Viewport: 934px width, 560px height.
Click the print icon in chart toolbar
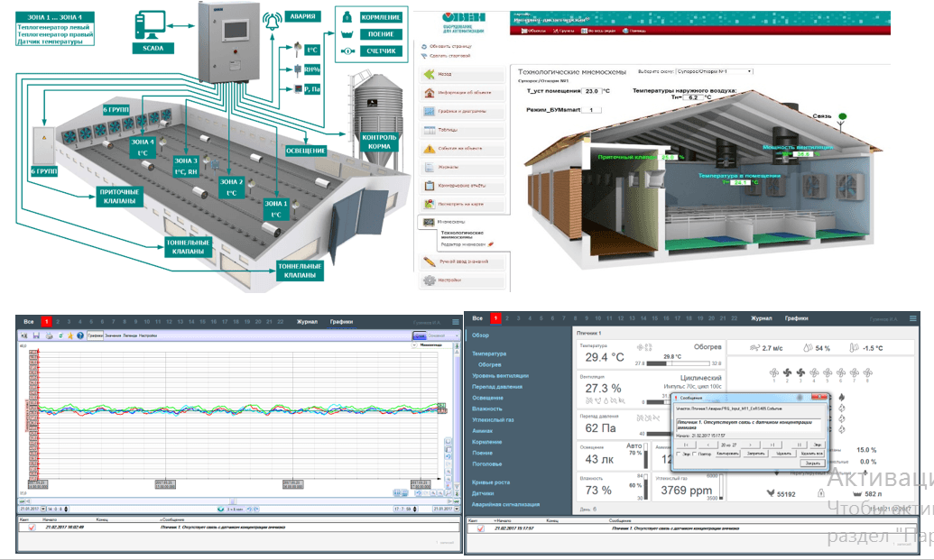tap(49, 335)
